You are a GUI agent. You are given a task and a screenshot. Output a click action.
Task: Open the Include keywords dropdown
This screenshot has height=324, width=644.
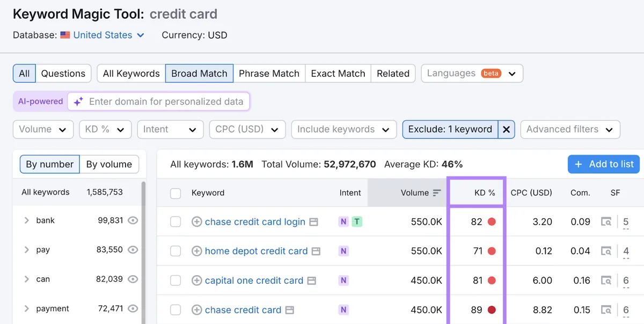pyautogui.click(x=343, y=129)
